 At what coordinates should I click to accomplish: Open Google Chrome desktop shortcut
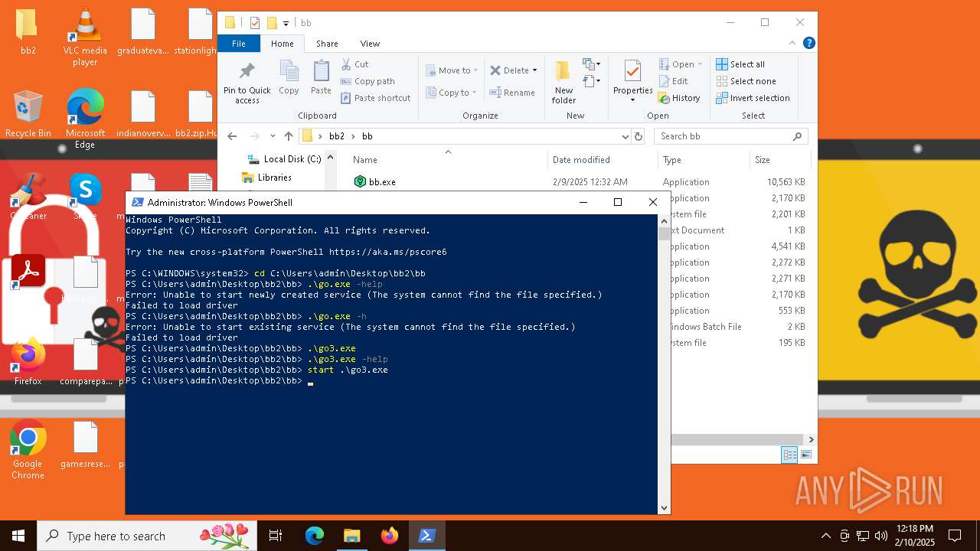[28, 451]
